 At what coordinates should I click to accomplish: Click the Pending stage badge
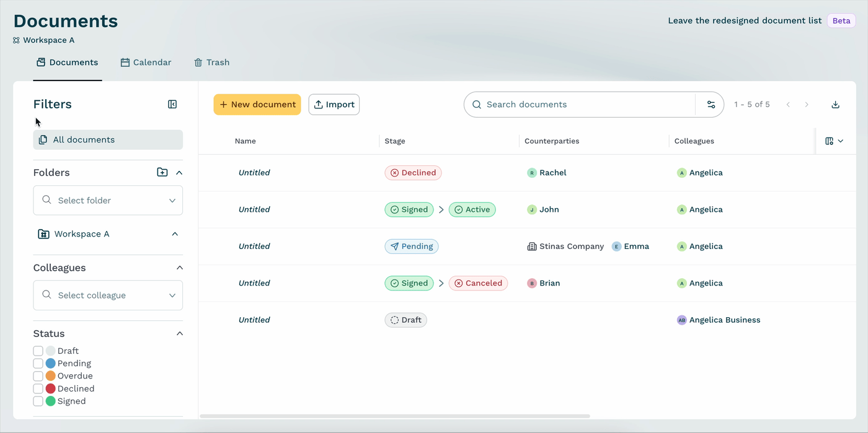pyautogui.click(x=412, y=247)
